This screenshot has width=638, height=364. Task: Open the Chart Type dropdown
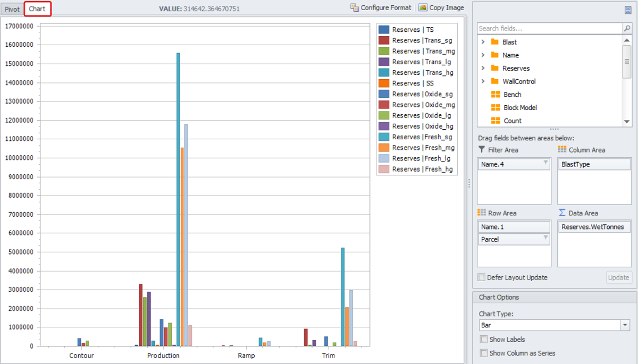coord(625,325)
